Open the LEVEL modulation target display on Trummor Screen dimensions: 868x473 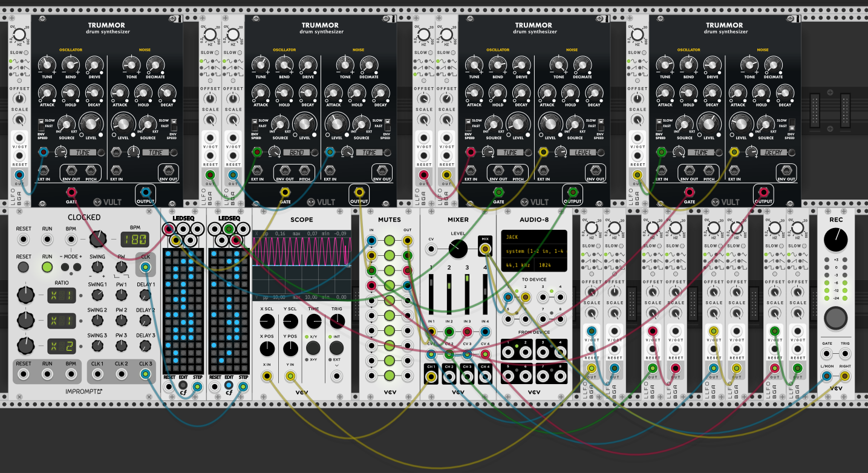point(583,152)
